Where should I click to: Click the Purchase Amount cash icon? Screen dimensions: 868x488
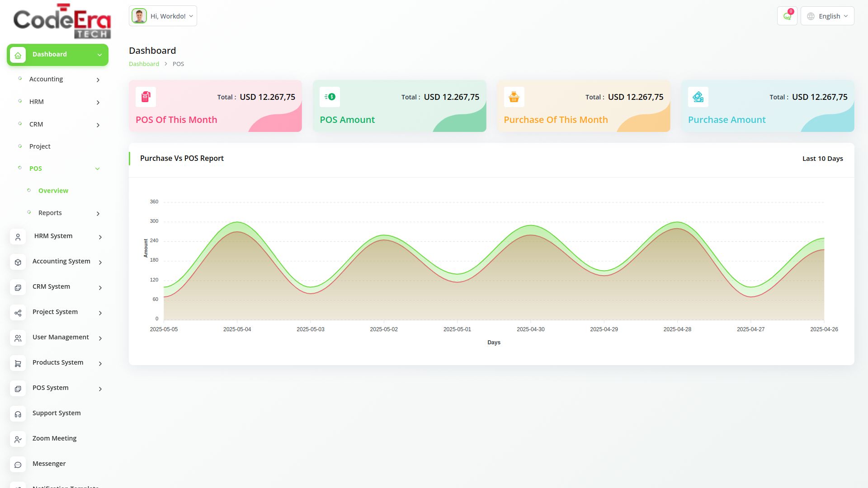click(698, 97)
